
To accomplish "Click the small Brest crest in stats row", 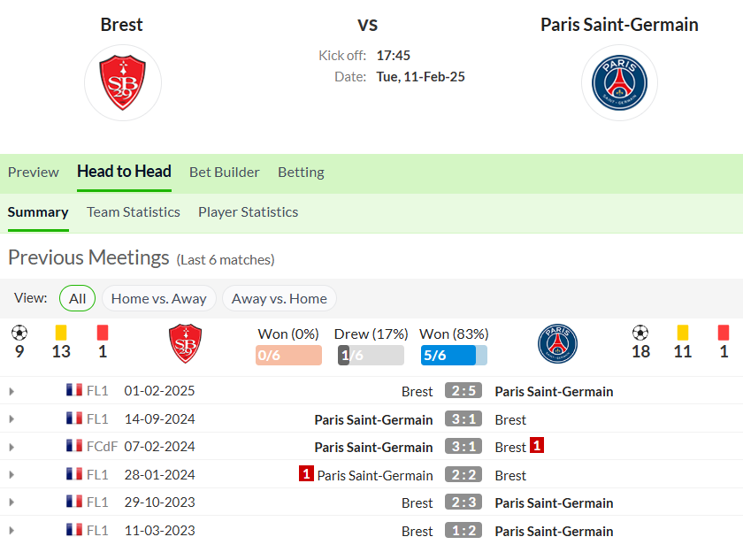I will 185,343.
